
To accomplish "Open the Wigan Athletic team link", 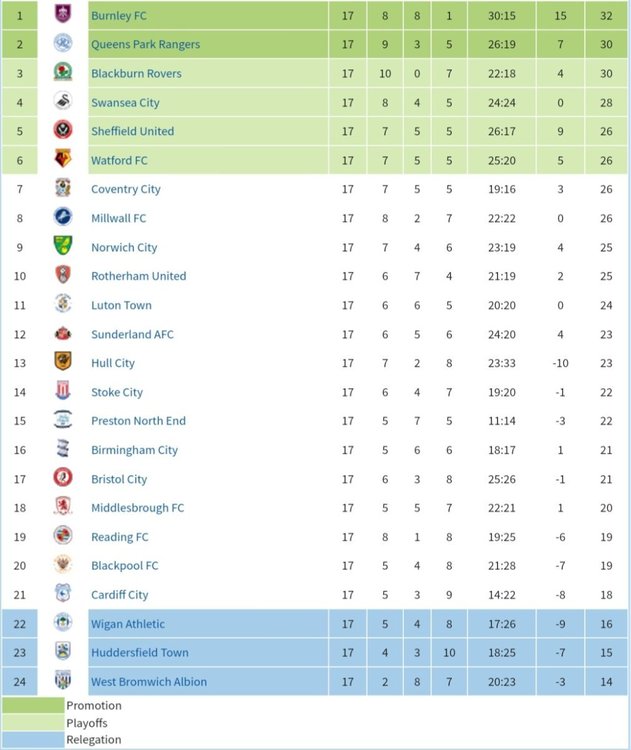I will pos(128,624).
